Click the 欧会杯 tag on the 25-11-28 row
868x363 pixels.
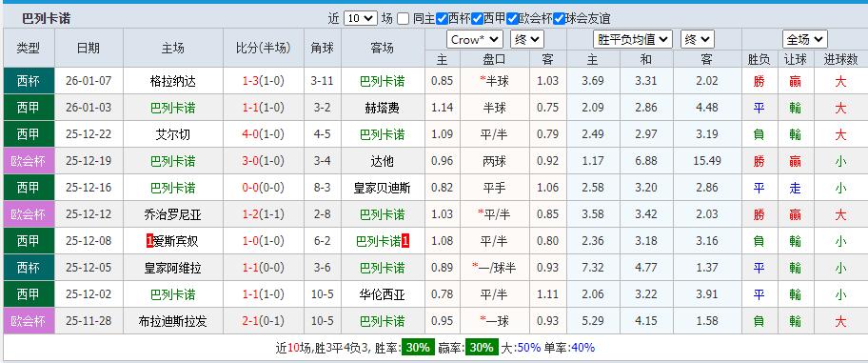pyautogui.click(x=29, y=320)
